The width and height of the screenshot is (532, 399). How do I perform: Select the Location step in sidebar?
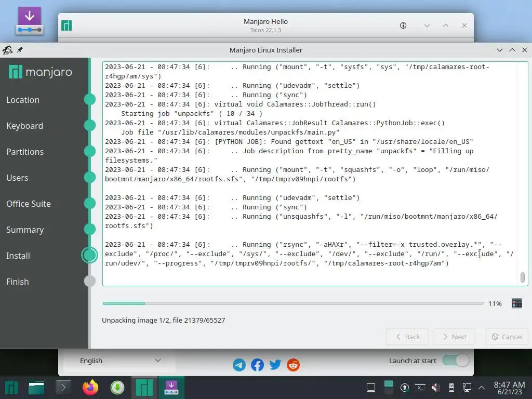23,100
